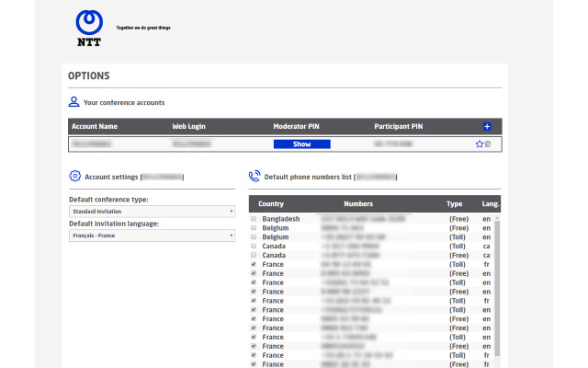The image size is (588, 368).
Task: Click the Participant PIN column header
Action: [398, 127]
